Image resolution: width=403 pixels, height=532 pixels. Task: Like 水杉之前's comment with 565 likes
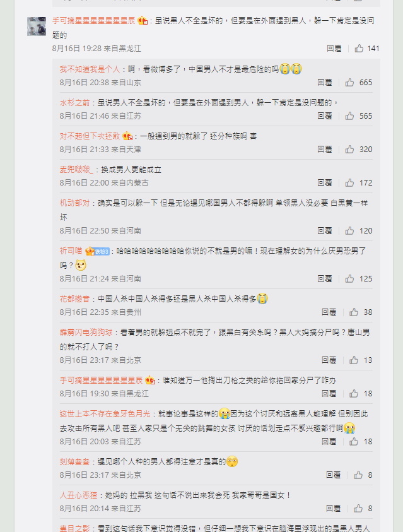[349, 116]
